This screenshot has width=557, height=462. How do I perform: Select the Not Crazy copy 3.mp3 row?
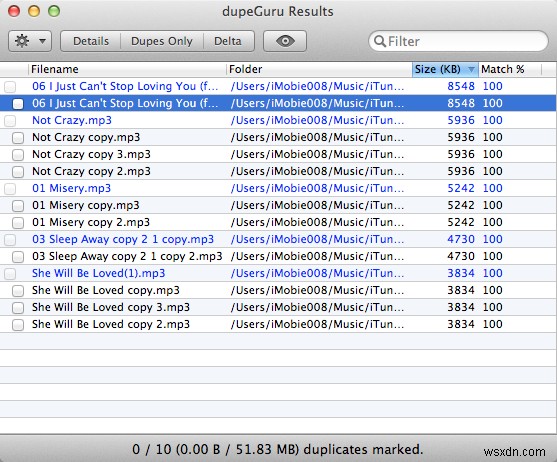click(278, 154)
